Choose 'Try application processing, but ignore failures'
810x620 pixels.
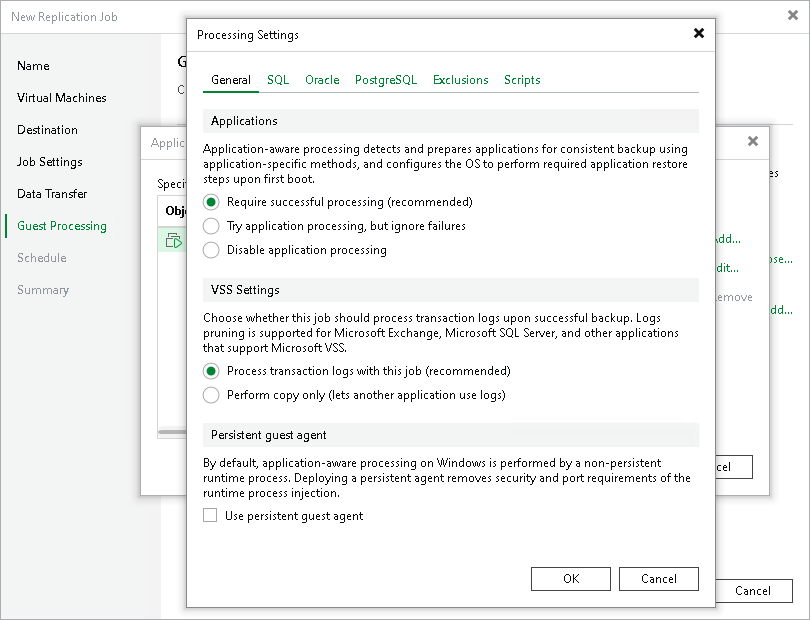[210, 226]
